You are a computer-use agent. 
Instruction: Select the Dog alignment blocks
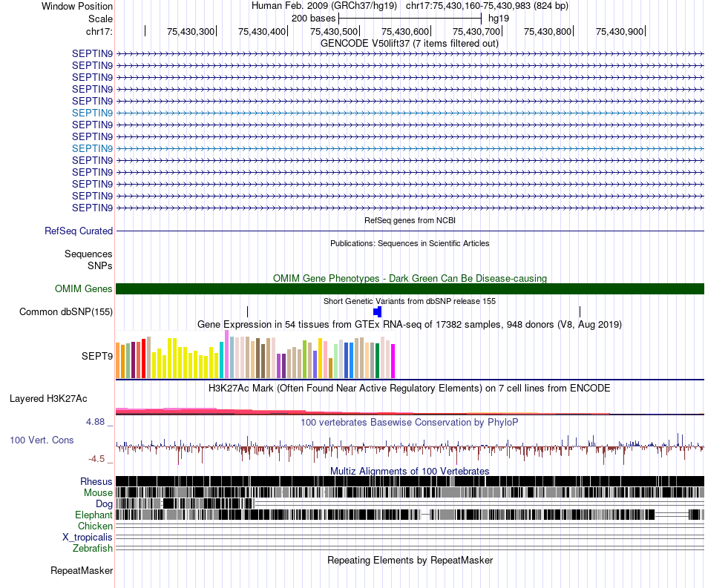click(186, 503)
